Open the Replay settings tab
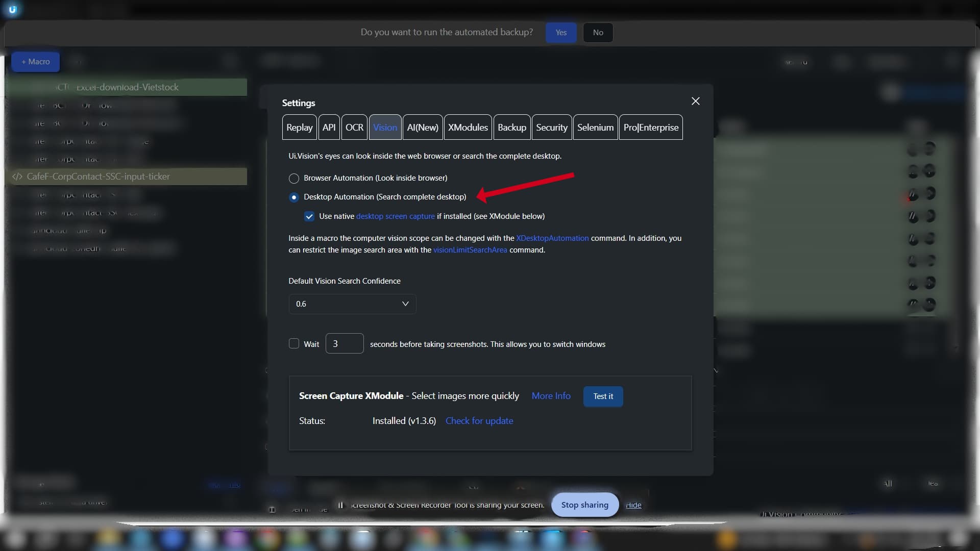980x551 pixels. [x=299, y=128]
